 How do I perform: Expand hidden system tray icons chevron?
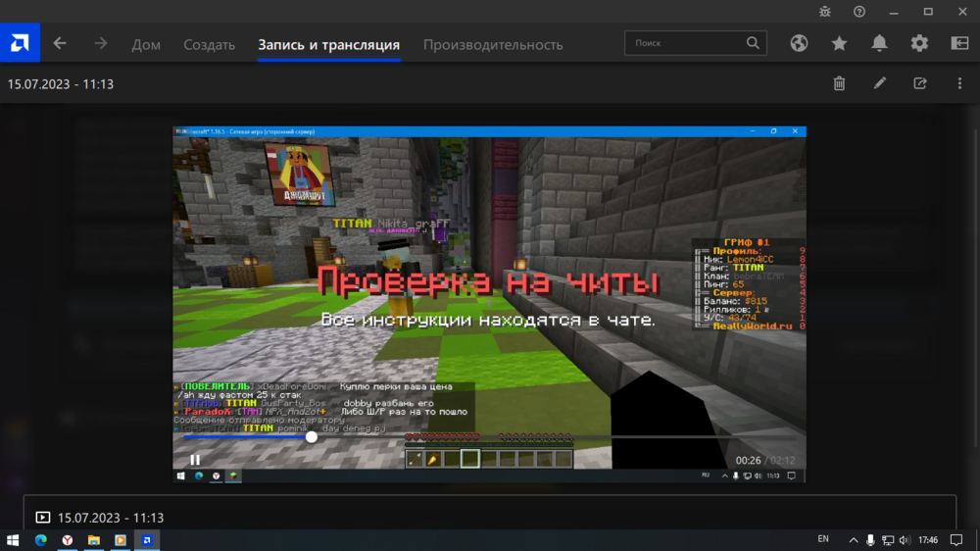click(x=854, y=540)
